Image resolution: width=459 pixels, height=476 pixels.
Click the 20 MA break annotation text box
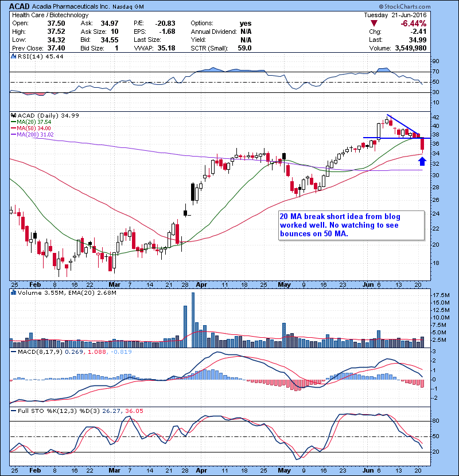pos(351,225)
